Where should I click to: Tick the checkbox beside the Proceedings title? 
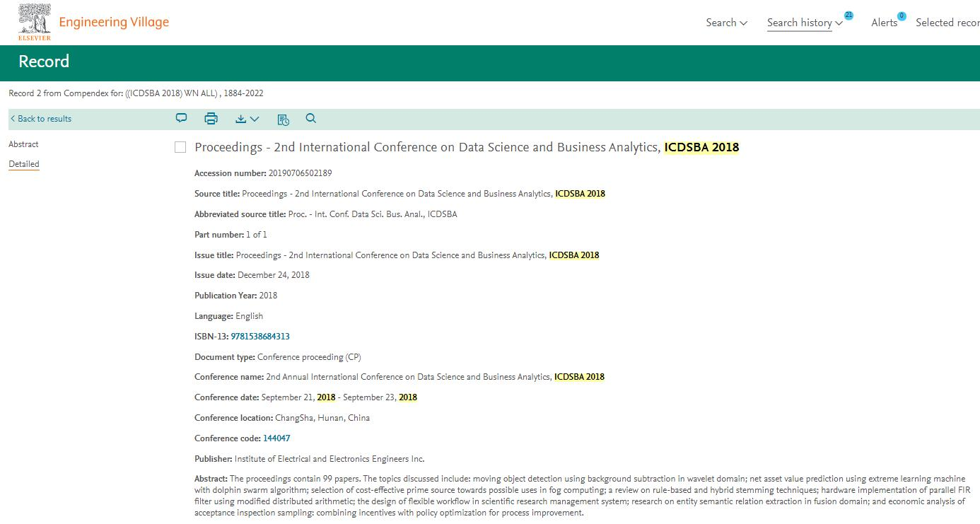(x=180, y=147)
